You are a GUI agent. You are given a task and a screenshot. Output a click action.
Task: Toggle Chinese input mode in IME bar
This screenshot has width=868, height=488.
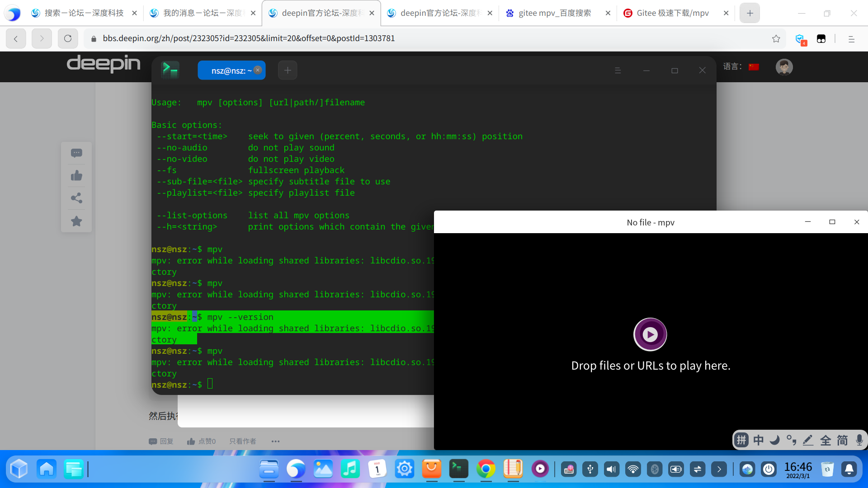758,440
